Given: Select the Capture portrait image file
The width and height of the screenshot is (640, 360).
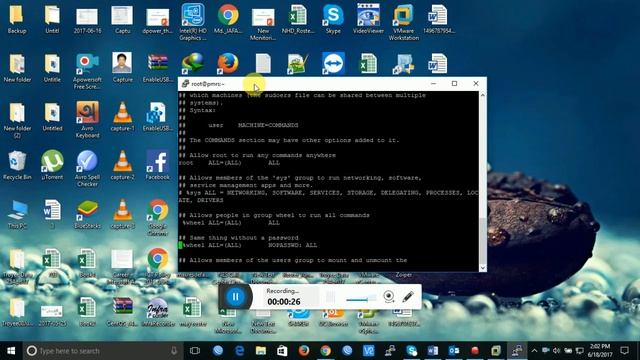Looking at the screenshot, I should click(x=122, y=67).
